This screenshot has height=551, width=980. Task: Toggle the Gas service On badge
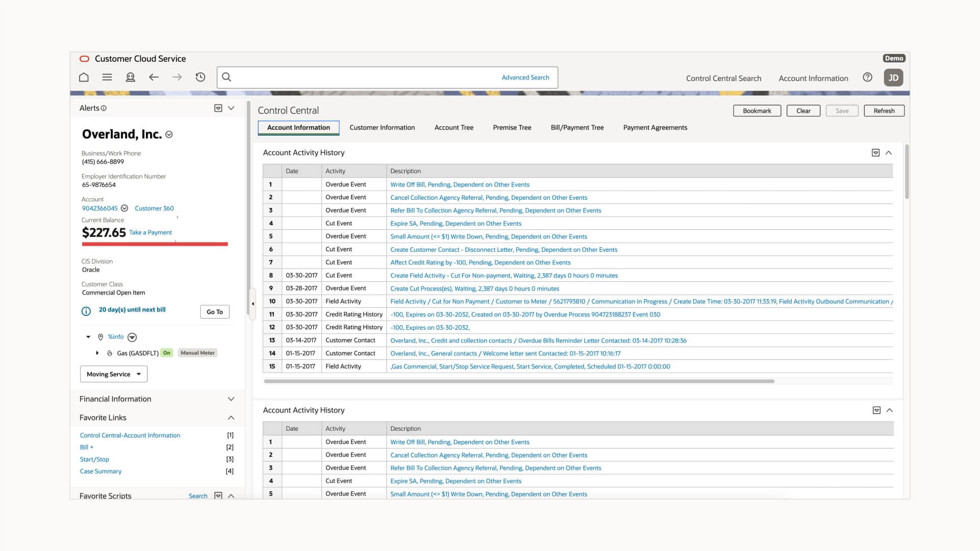(x=167, y=353)
